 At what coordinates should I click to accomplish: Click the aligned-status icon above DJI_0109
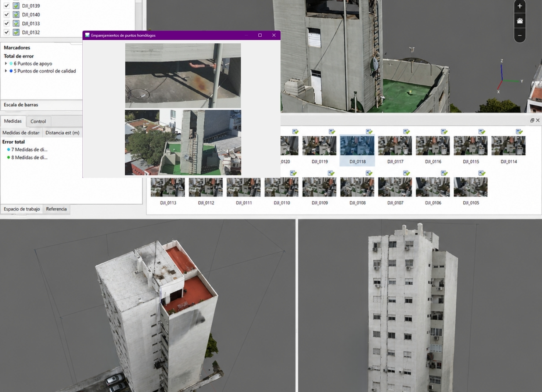pyautogui.click(x=331, y=173)
